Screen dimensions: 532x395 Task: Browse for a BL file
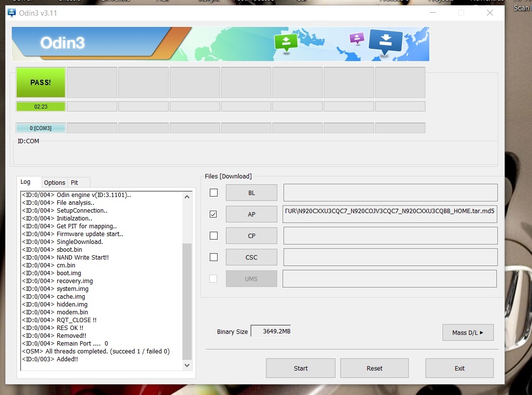coord(251,193)
